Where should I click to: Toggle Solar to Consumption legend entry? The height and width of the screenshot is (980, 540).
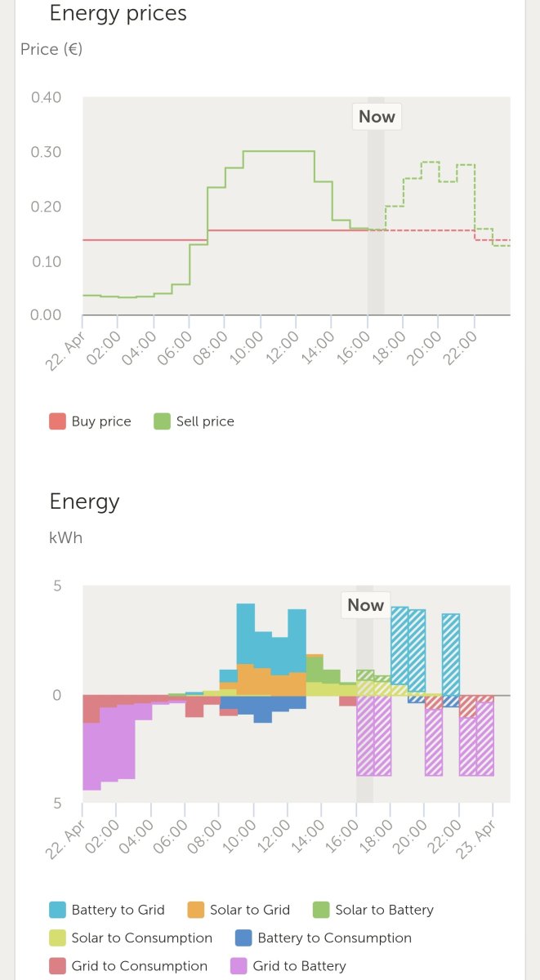click(131, 938)
